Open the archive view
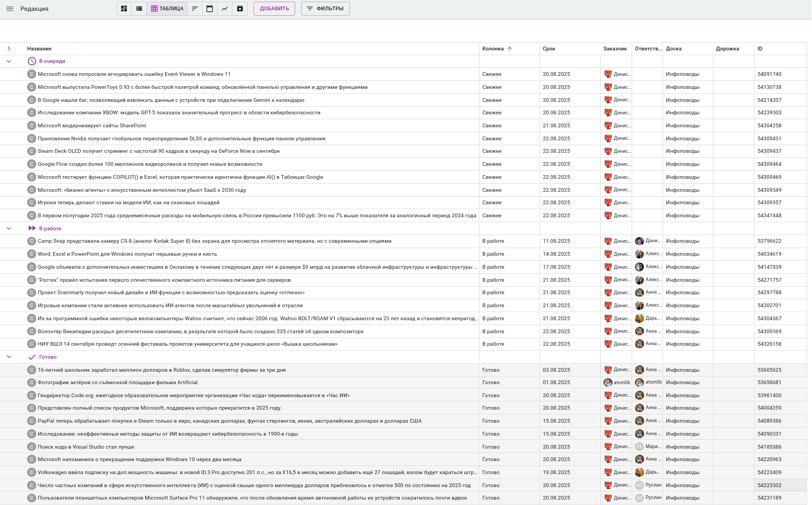 [240, 9]
